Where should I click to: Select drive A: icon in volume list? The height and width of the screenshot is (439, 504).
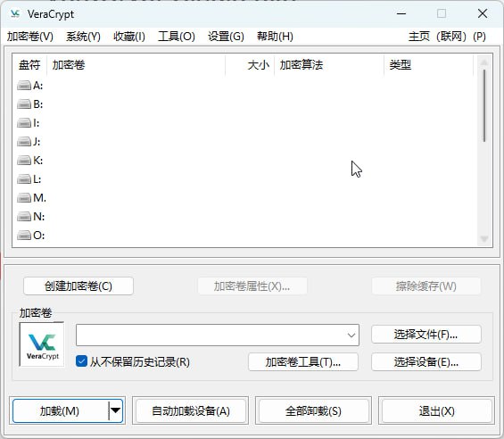pyautogui.click(x=24, y=86)
